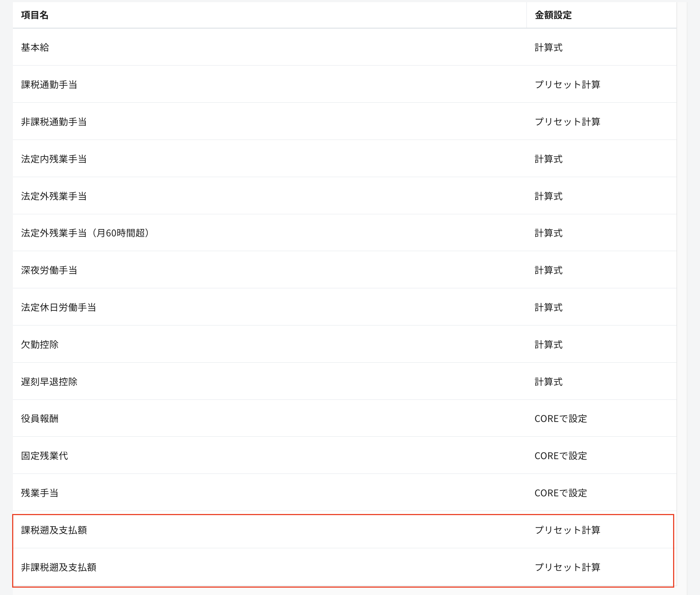
Task: Select the 残業手当 item
Action: coord(40,493)
